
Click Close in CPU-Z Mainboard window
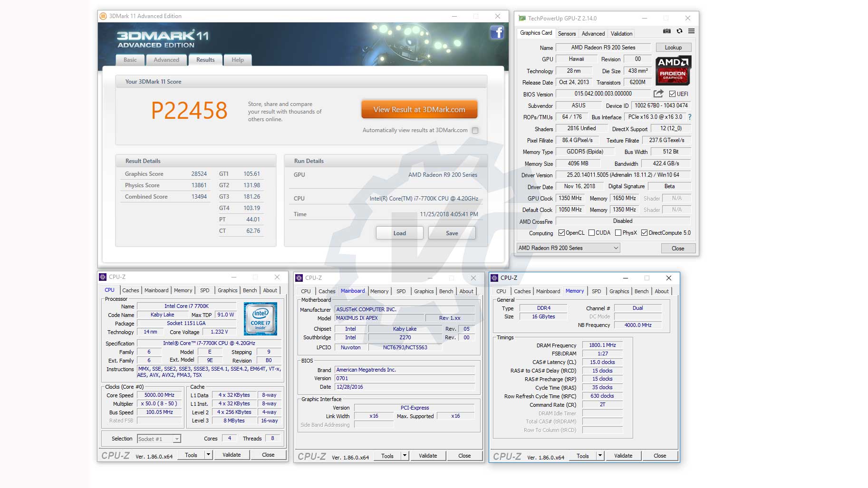click(464, 456)
